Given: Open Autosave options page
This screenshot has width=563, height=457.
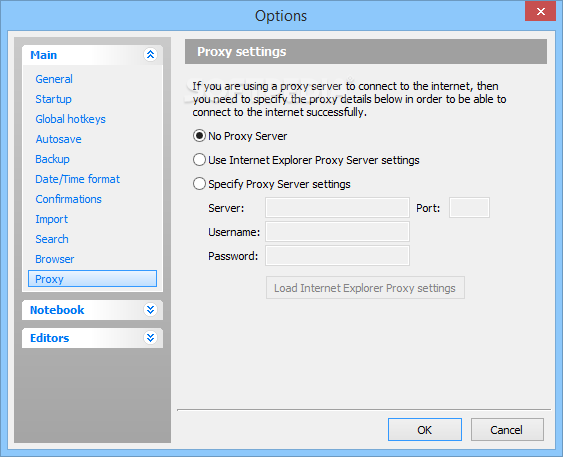Looking at the screenshot, I should (59, 139).
